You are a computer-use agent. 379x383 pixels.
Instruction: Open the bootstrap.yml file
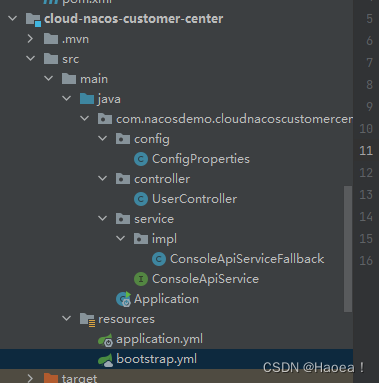click(156, 359)
